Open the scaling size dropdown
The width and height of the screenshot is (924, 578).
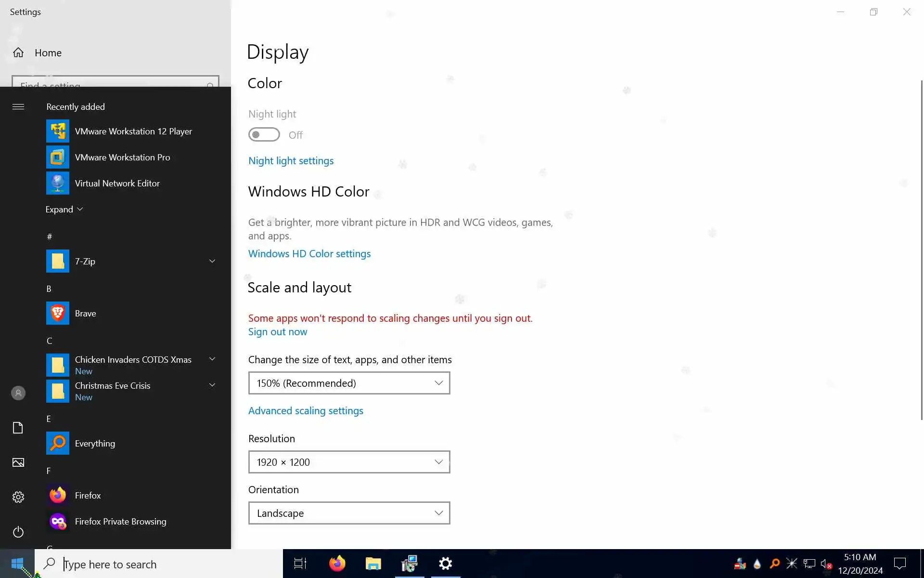click(x=349, y=383)
